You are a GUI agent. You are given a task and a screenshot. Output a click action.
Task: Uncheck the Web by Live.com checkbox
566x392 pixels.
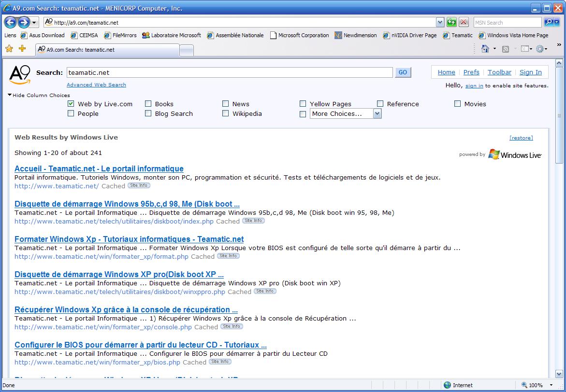[x=71, y=104]
